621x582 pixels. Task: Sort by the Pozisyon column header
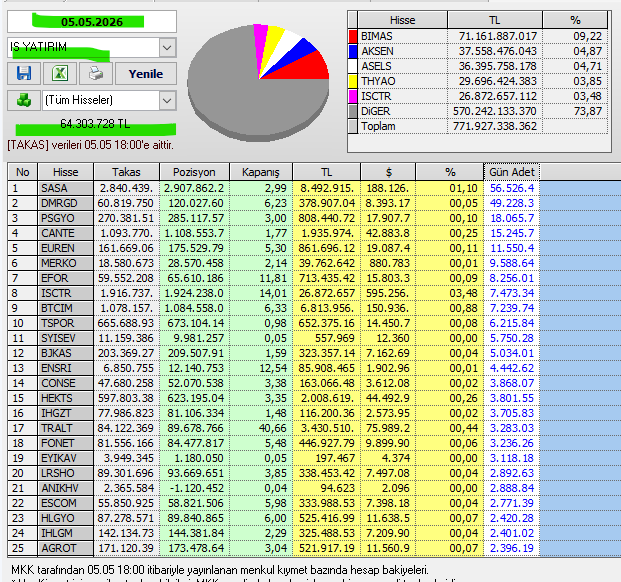194,172
